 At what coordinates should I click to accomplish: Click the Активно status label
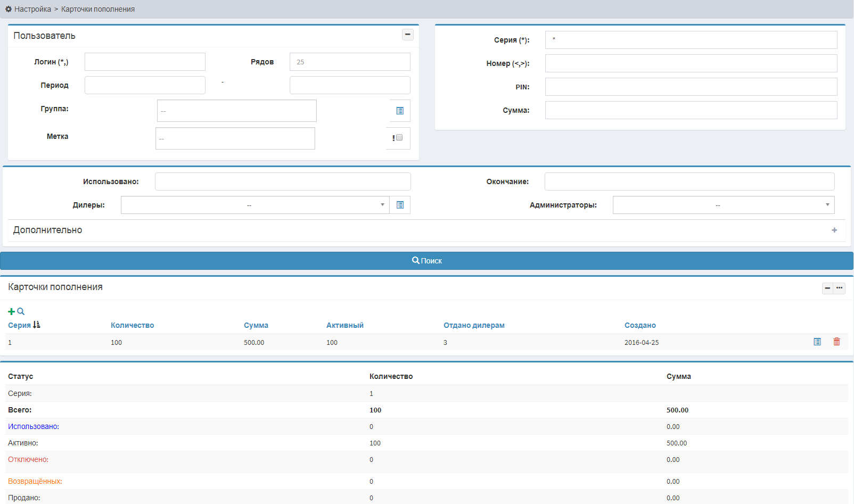[x=23, y=443]
